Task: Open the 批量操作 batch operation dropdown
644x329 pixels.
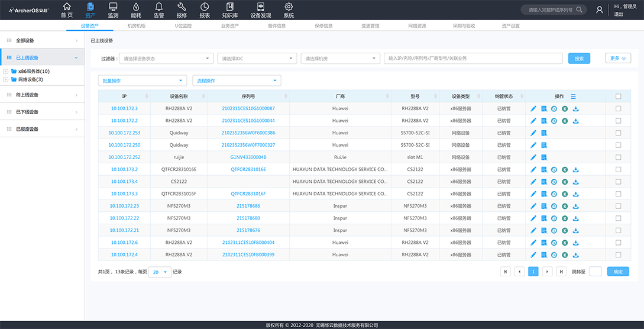Action: click(143, 80)
